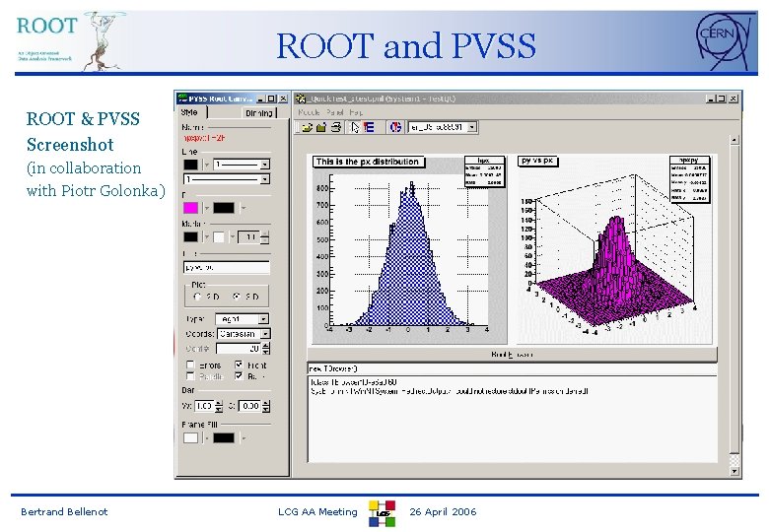
Task: Open the Panel menu
Action: (x=334, y=112)
